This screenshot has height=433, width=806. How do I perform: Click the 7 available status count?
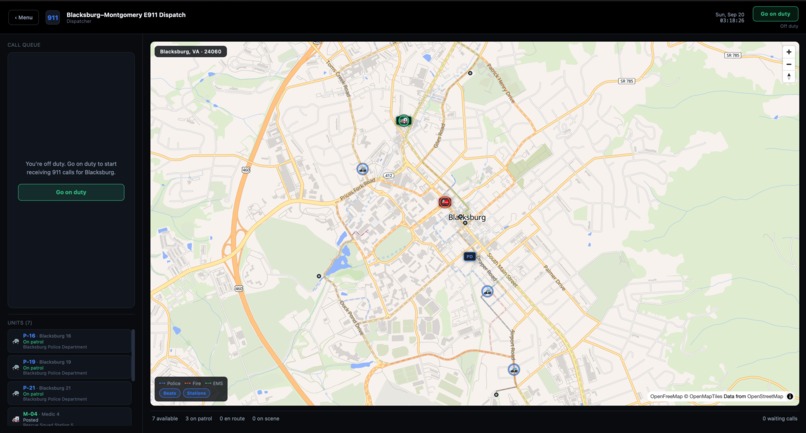pos(165,419)
